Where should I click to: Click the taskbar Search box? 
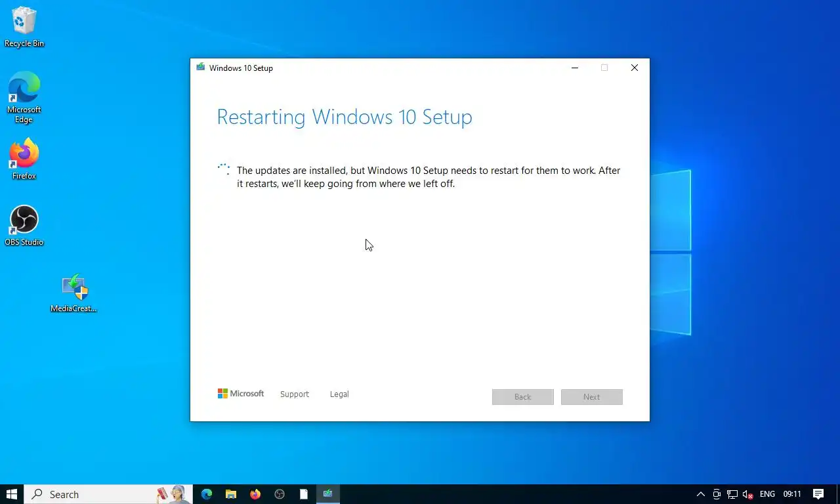[x=108, y=494]
